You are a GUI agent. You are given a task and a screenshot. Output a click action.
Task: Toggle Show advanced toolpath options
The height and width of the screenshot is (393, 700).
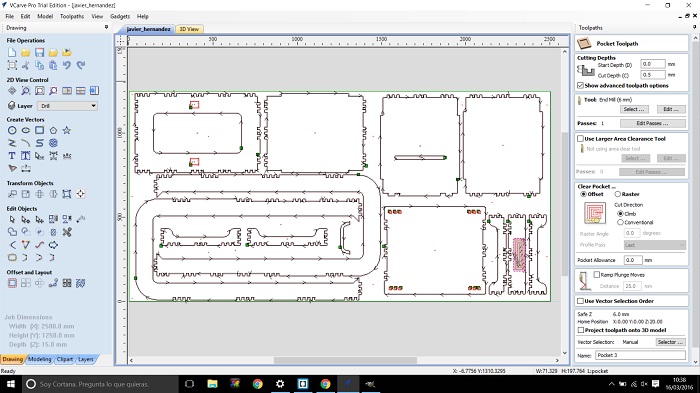[x=580, y=85]
